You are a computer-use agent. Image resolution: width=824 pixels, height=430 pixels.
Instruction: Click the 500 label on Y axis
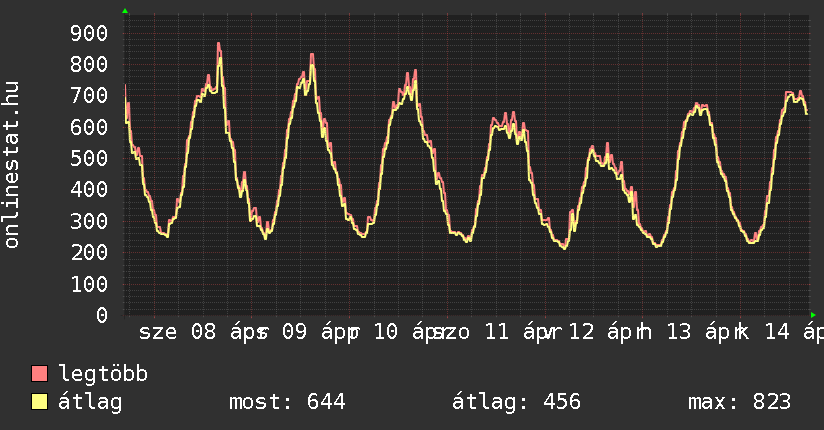[x=88, y=158]
